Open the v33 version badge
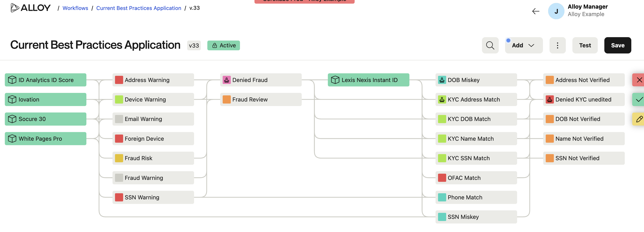644x232 pixels. pyautogui.click(x=194, y=46)
